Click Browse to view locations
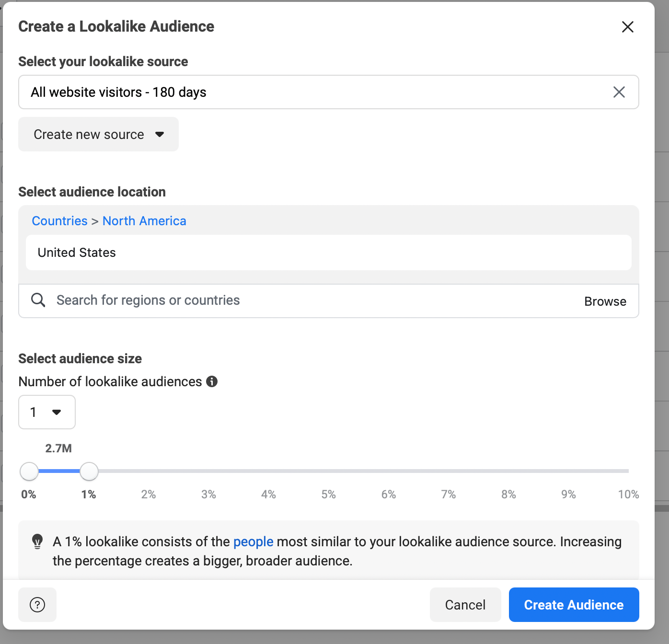 605,301
